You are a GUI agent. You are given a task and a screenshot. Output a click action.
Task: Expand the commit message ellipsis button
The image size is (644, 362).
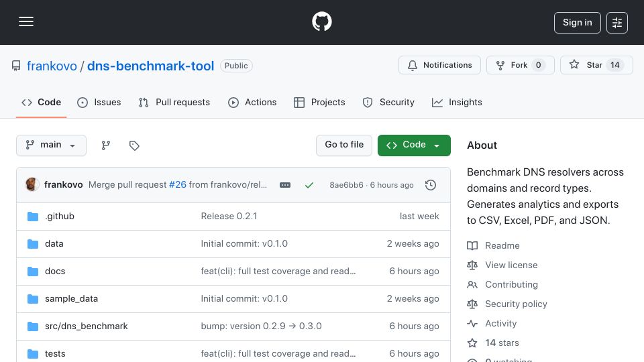[x=285, y=185]
